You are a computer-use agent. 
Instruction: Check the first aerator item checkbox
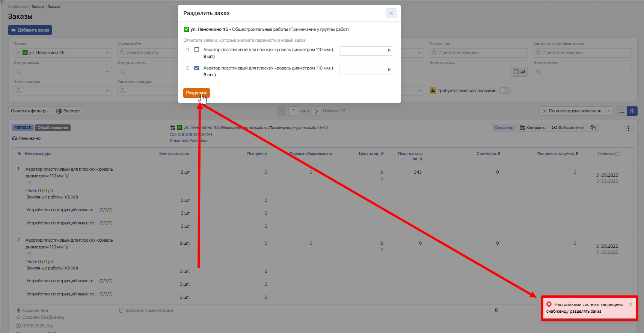tap(196, 50)
